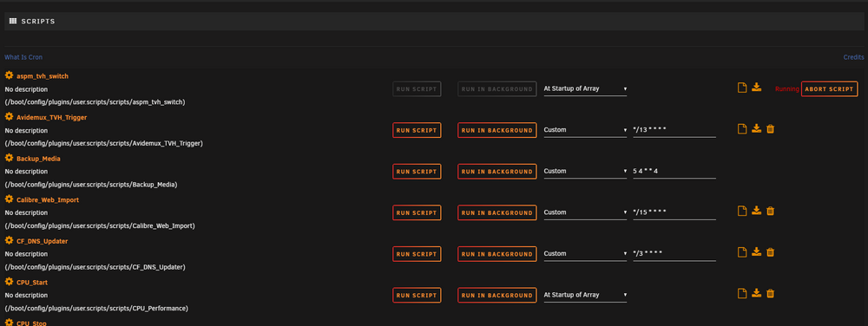Delete log trash icon for Calibre_Web_Import
The image size is (868, 326).
point(770,211)
